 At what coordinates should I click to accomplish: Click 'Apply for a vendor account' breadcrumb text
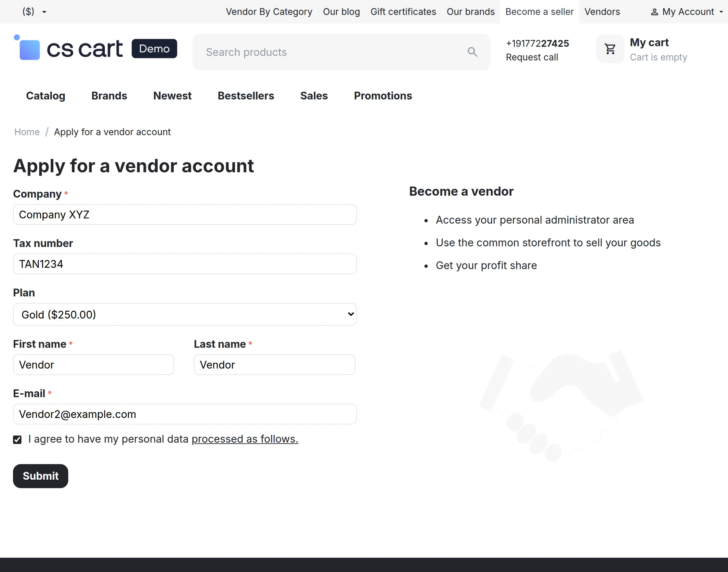click(112, 132)
